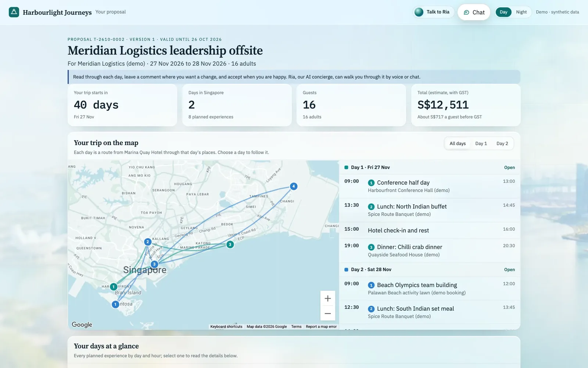This screenshot has width=588, height=368.
Task: Show Day 1 route on map
Action: click(x=481, y=144)
